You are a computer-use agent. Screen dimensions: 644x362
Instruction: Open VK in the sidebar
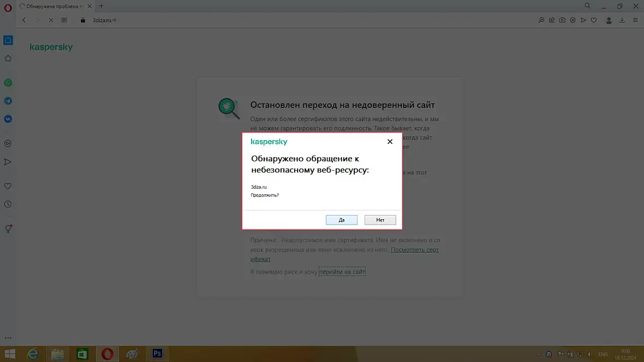8,119
